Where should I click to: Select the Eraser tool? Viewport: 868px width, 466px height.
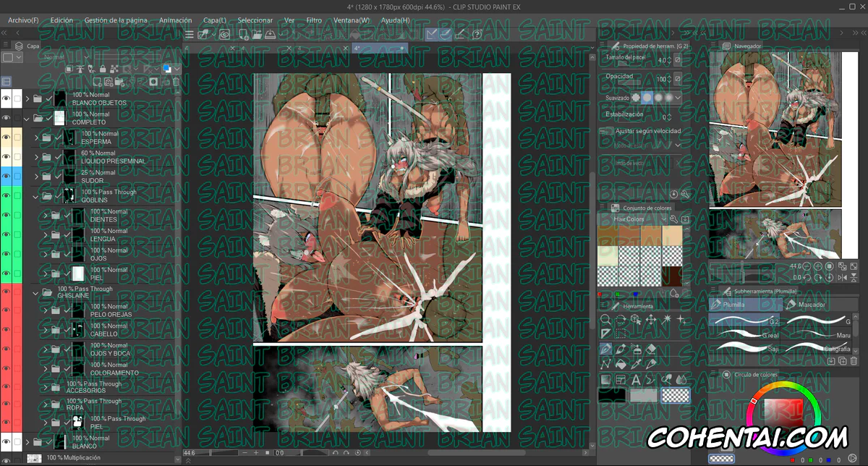[650, 349]
